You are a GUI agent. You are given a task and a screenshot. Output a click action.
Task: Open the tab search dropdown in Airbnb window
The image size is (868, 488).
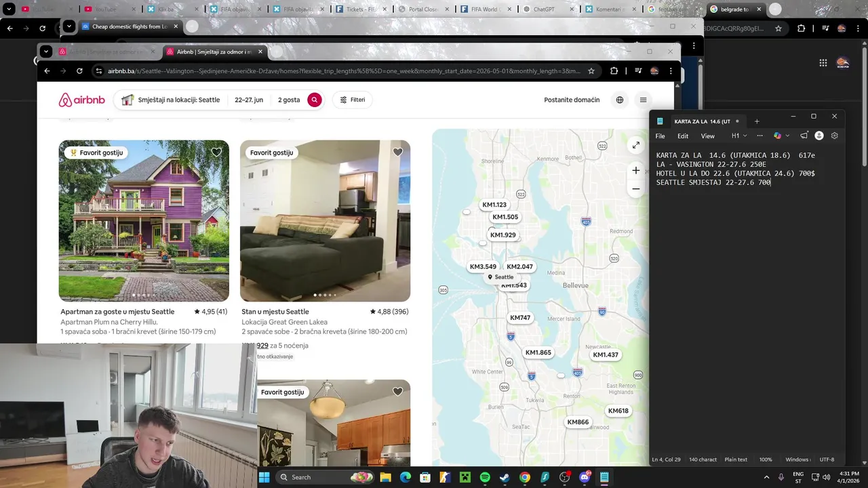46,52
